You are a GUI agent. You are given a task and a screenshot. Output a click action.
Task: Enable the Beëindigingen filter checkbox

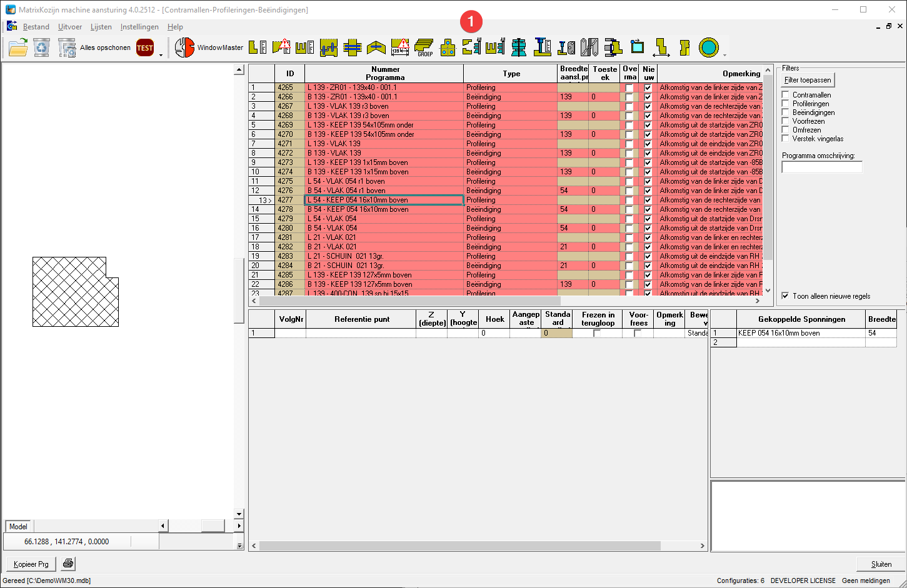coord(786,112)
